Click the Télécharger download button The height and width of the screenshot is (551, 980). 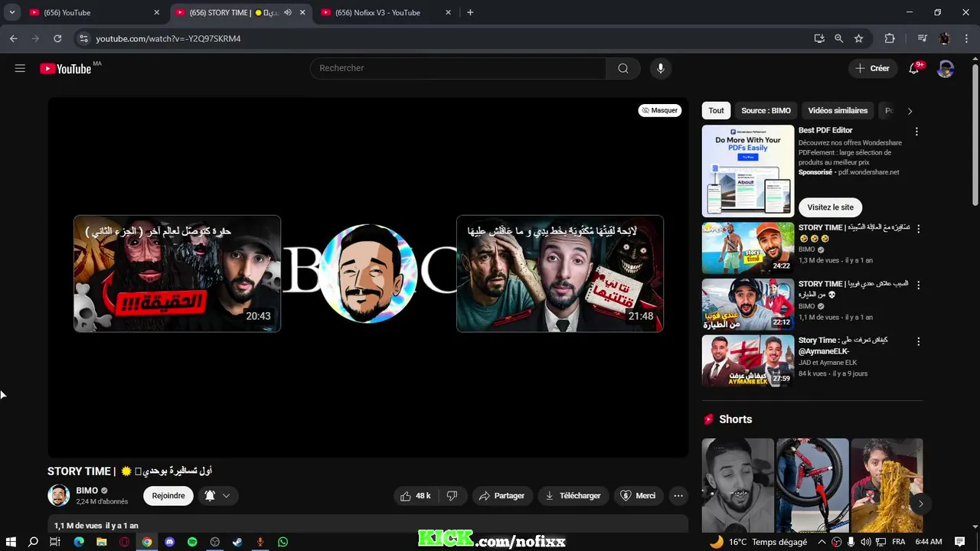573,496
